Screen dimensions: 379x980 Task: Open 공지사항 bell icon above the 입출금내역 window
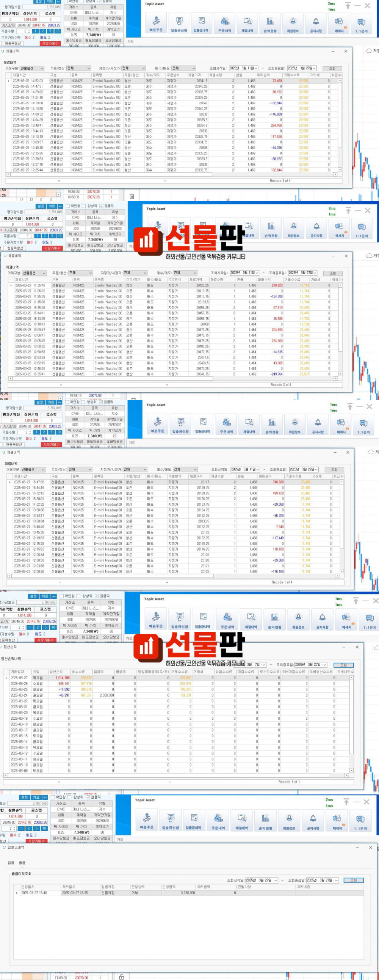click(313, 820)
